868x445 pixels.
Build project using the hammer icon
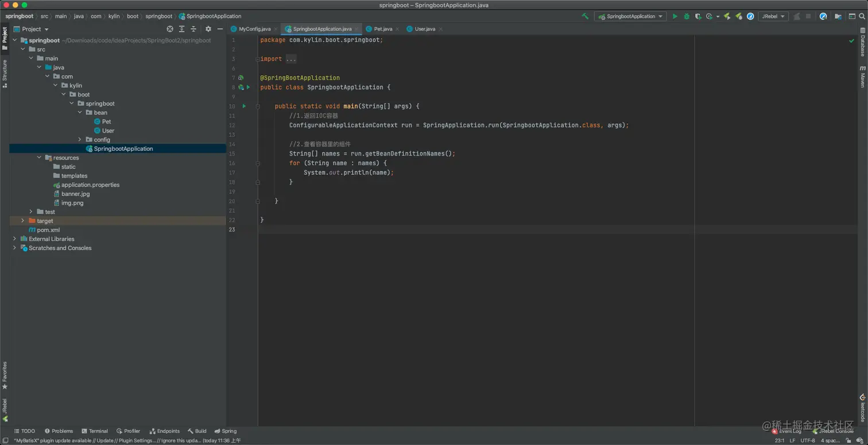585,17
